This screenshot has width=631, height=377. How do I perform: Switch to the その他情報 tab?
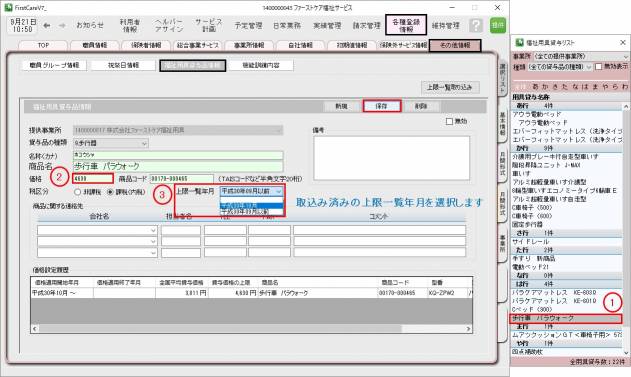point(455,45)
